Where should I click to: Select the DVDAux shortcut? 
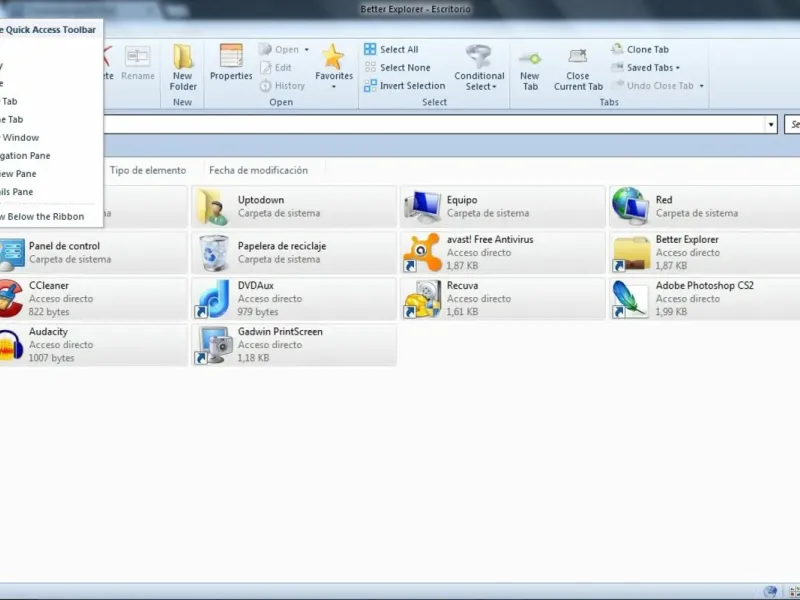[x=294, y=298]
